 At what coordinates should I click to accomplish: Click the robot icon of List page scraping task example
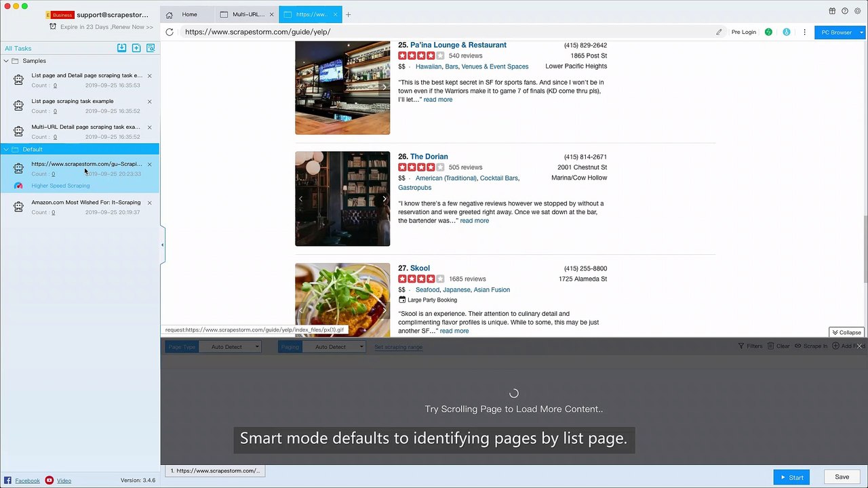click(x=18, y=106)
